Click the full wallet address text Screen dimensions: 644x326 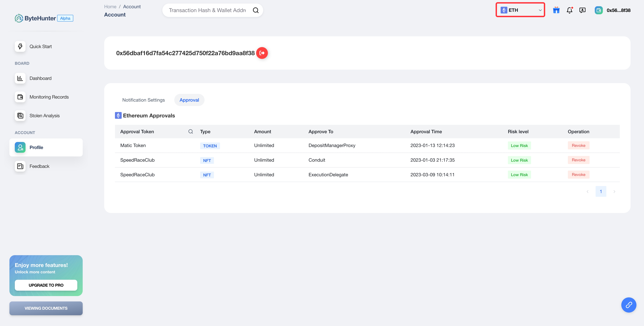point(185,53)
